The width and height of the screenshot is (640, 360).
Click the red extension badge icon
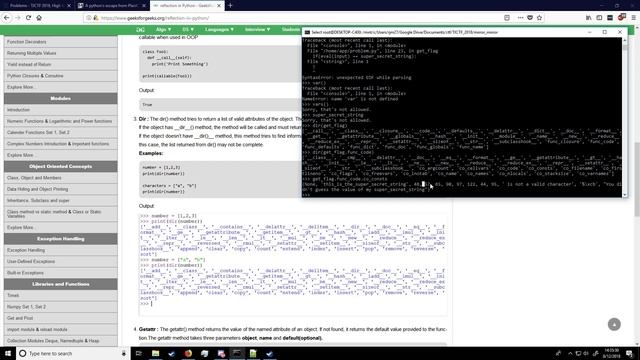click(x=621, y=17)
